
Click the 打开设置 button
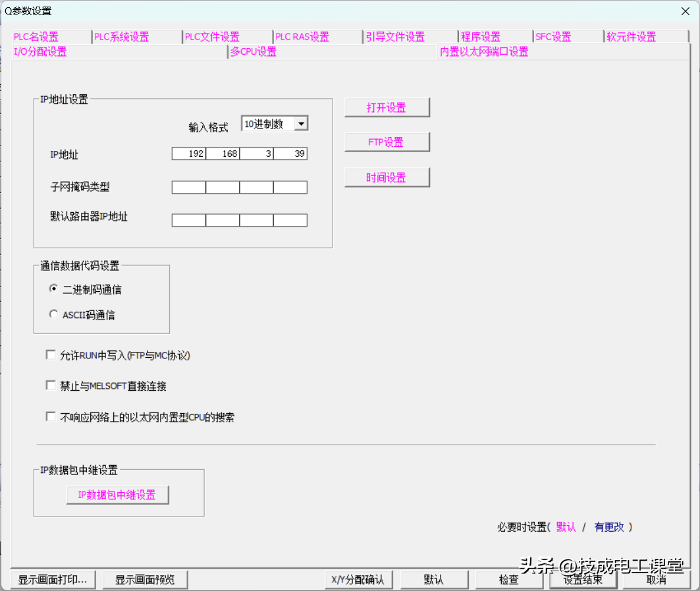point(387,107)
